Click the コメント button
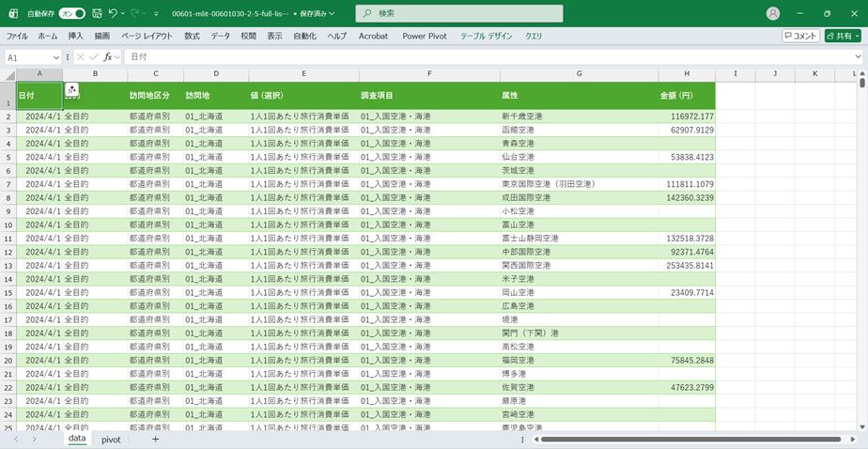The width and height of the screenshot is (868, 449). tap(800, 36)
